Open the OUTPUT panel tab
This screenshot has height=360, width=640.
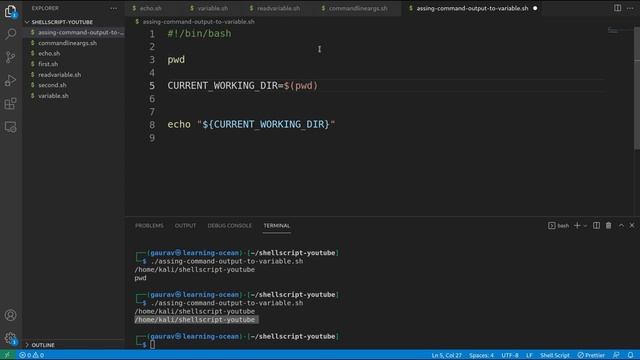(x=185, y=225)
